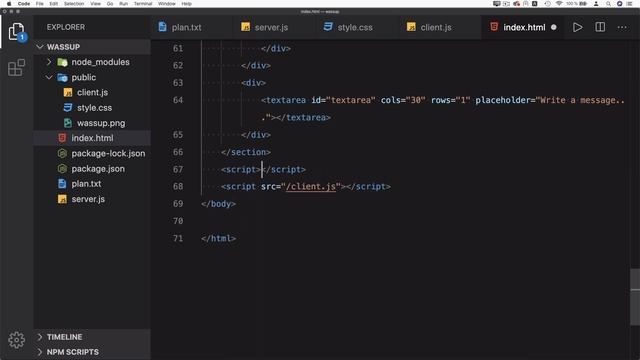Open the Extensions view icon
This screenshot has width=640, height=360.
pyautogui.click(x=16, y=67)
